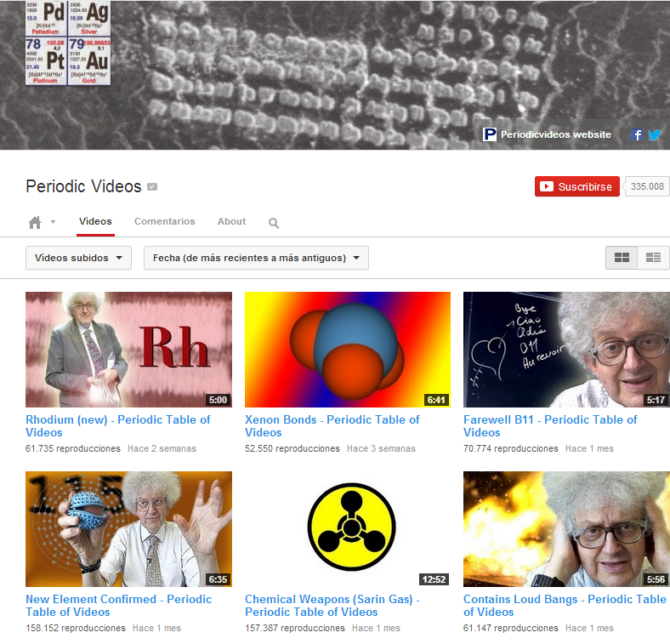Open the Vídeos subidos dropdown
The width and height of the screenshot is (670, 644).
click(78, 258)
